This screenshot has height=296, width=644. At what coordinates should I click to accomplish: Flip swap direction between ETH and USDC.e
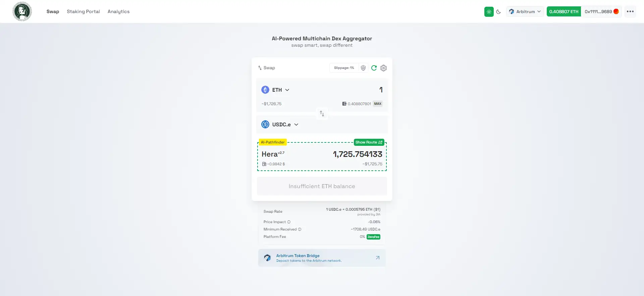[x=322, y=114]
